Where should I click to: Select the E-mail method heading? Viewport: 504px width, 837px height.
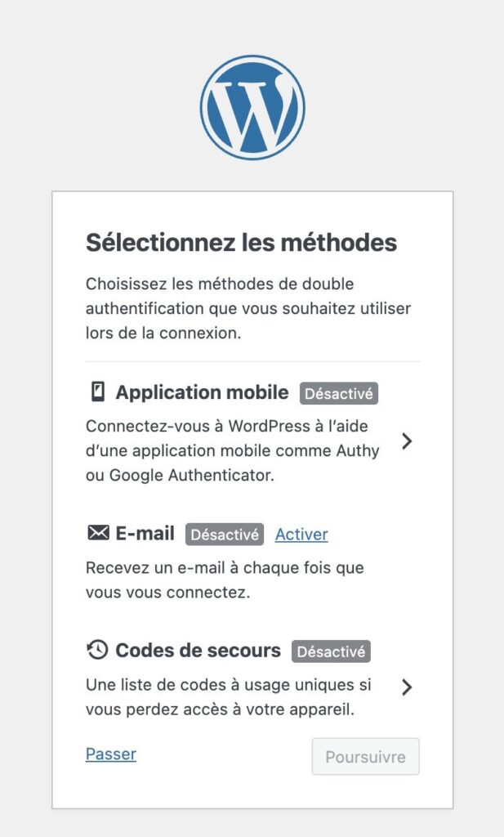(145, 534)
